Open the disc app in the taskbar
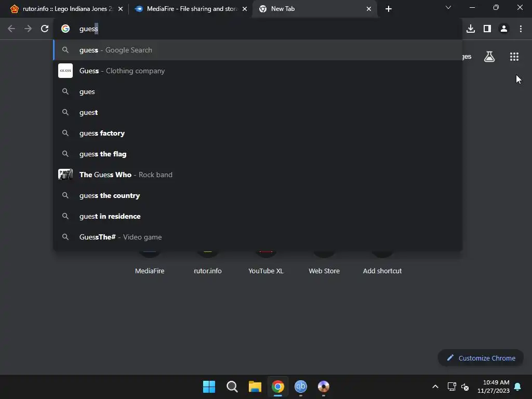The height and width of the screenshot is (399, 532). coord(323,387)
